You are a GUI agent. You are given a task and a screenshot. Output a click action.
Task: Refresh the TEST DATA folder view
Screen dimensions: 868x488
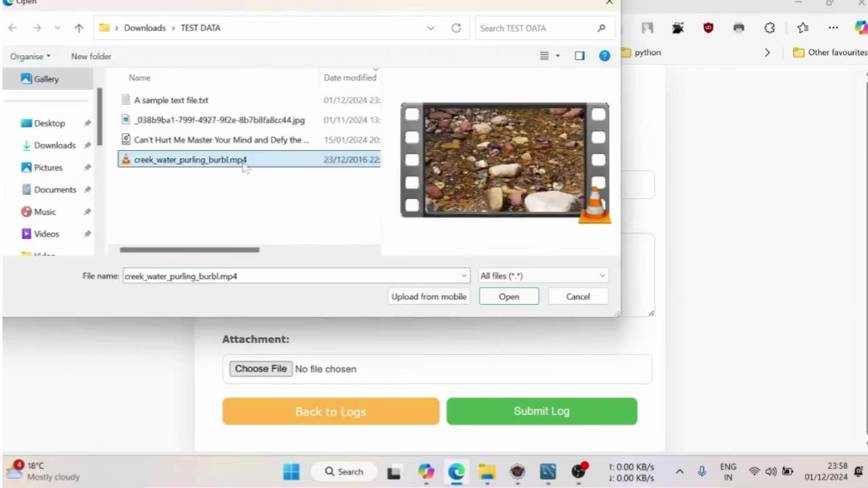pyautogui.click(x=456, y=28)
